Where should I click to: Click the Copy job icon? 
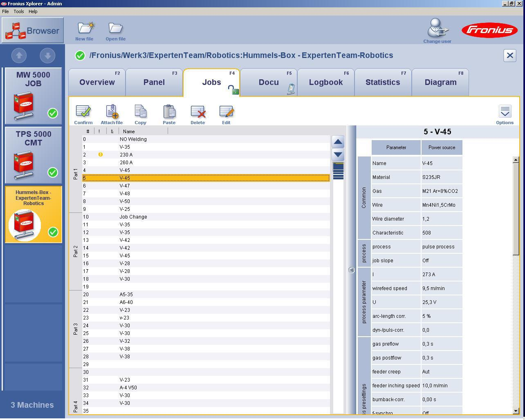[140, 112]
